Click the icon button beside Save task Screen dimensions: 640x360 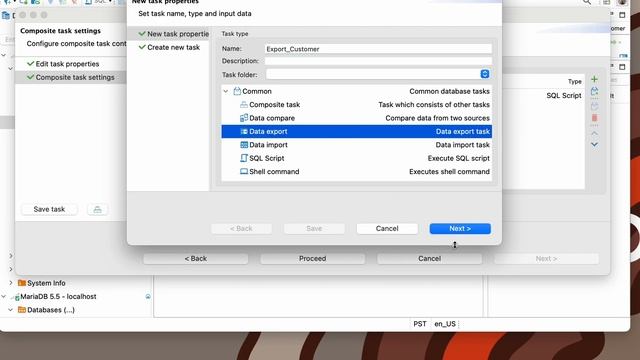[x=98, y=209]
